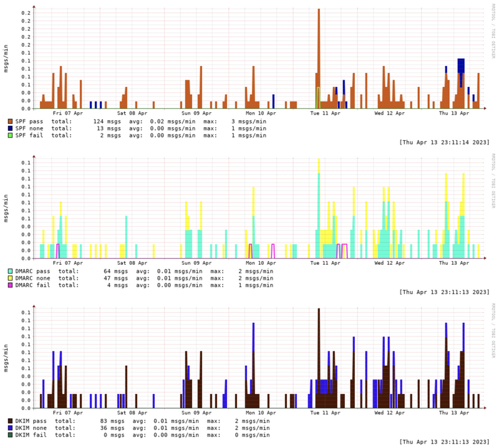This screenshot has height=448, width=499.
Task: Click the 'msgs/min' y-axis title of DKIM graph
Action: click(6, 358)
